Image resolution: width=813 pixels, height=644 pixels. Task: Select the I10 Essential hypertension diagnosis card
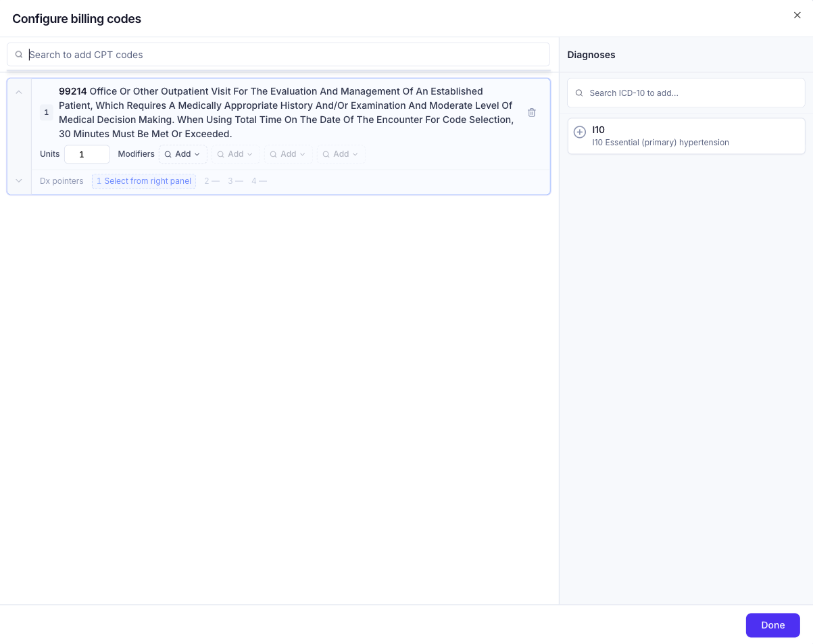tap(686, 136)
